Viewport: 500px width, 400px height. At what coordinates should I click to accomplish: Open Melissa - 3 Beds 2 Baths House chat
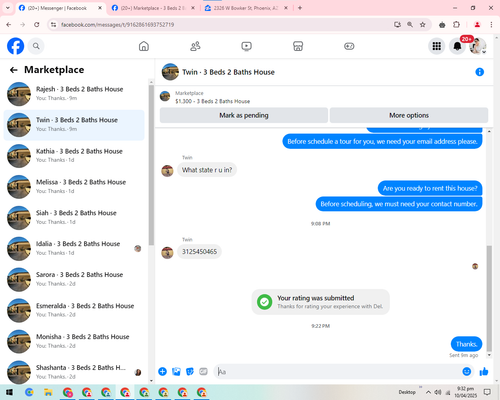point(74,187)
